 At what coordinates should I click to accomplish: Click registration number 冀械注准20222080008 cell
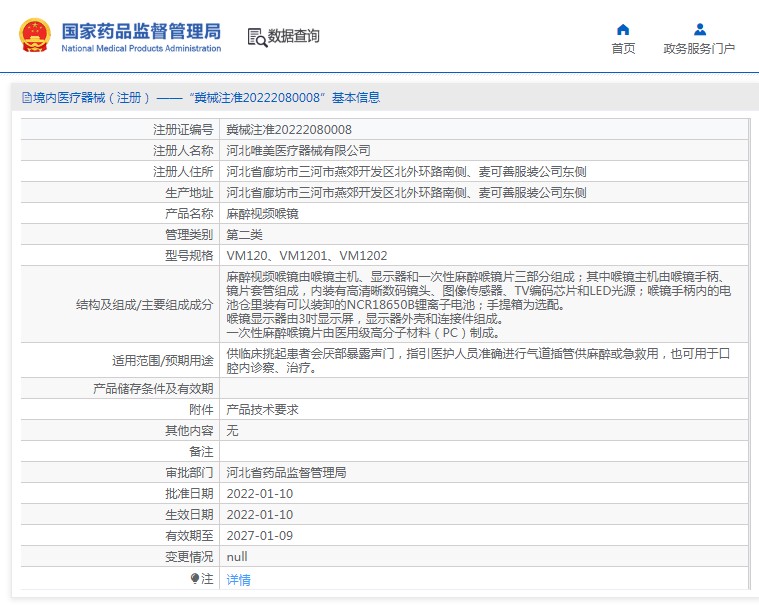289,130
